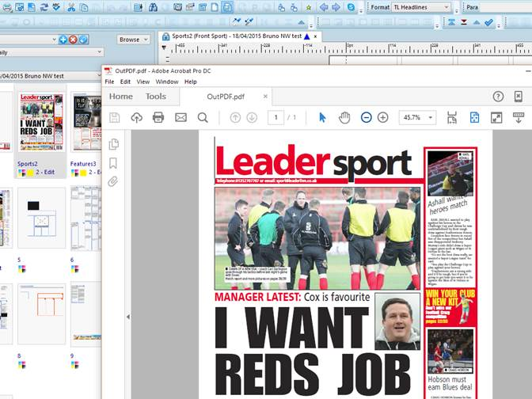
Task: Open the binoculars find tool
Action: point(153,7)
